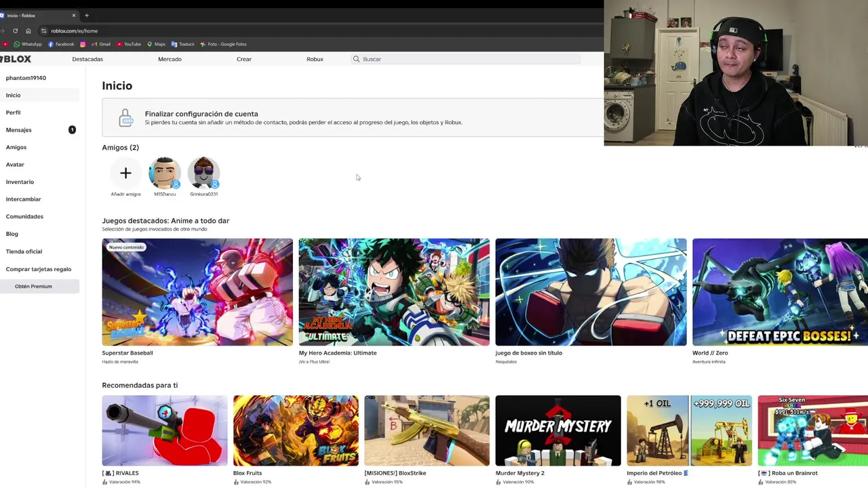868x488 pixels.
Task: Click the Murder Mystery 2 title text
Action: 520,473
